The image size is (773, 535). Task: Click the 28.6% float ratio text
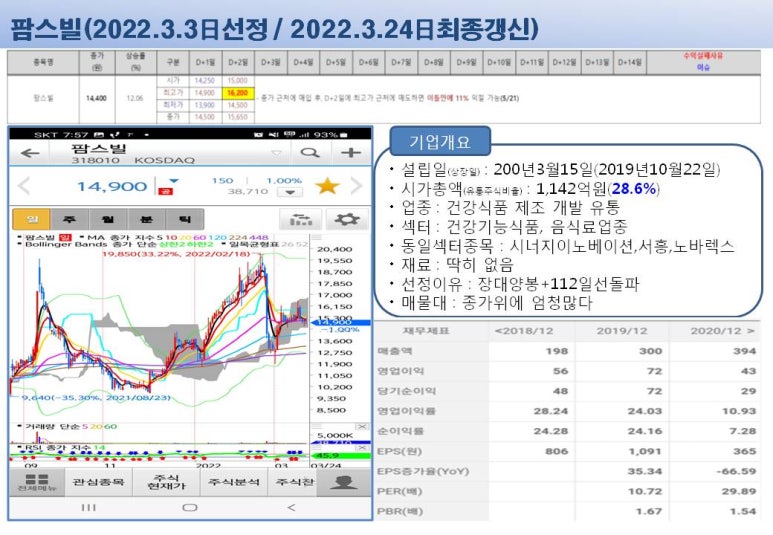pos(634,188)
